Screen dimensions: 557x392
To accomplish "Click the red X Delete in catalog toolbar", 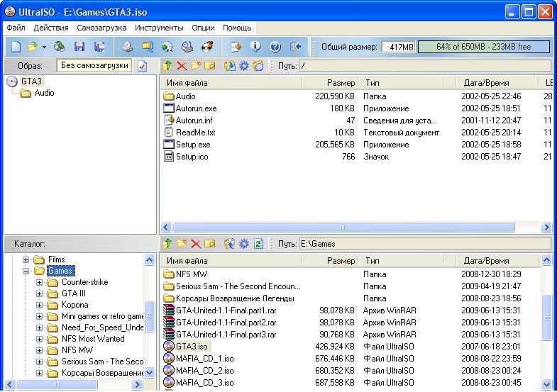I will 196,244.
